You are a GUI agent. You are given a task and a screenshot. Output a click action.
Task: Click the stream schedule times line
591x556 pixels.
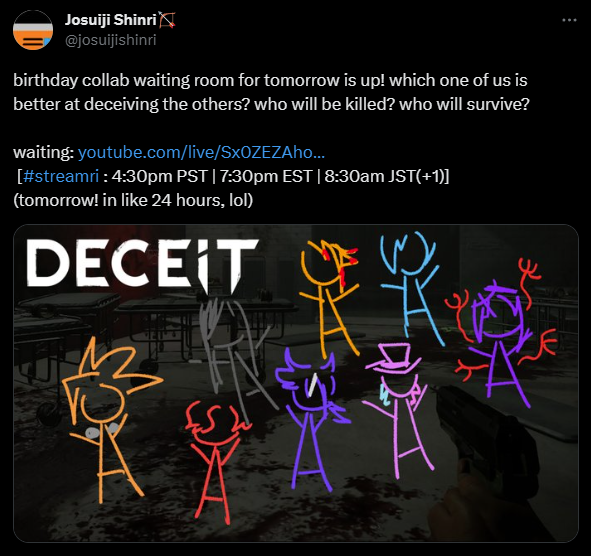coord(233,176)
